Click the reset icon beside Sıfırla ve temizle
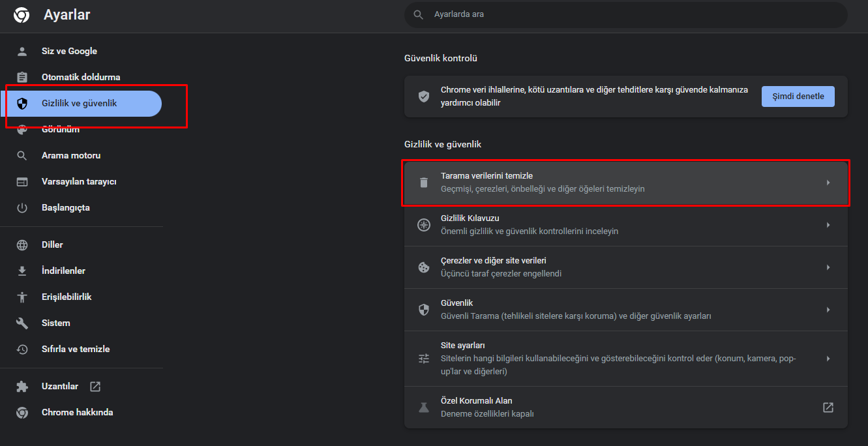 point(23,348)
